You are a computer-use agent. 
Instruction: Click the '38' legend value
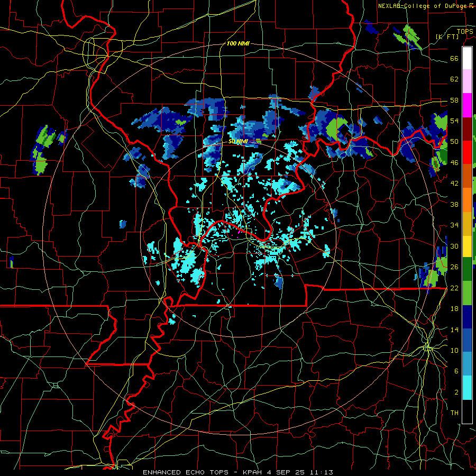(x=454, y=204)
